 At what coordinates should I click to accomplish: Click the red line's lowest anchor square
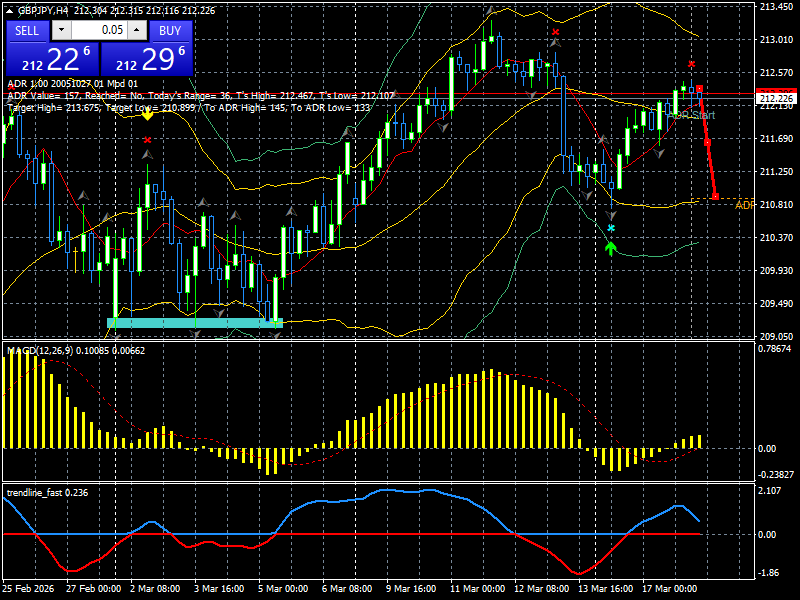tap(715, 197)
